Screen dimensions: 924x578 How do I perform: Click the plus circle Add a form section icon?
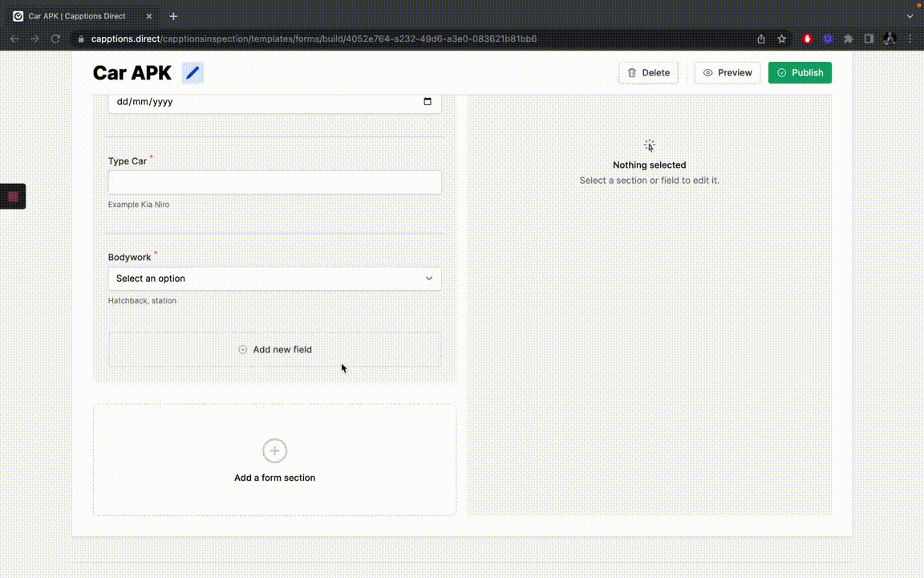274,450
